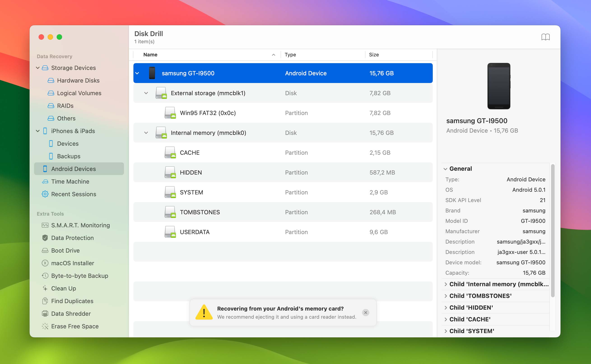
Task: Collapse the General info section
Action: (445, 169)
